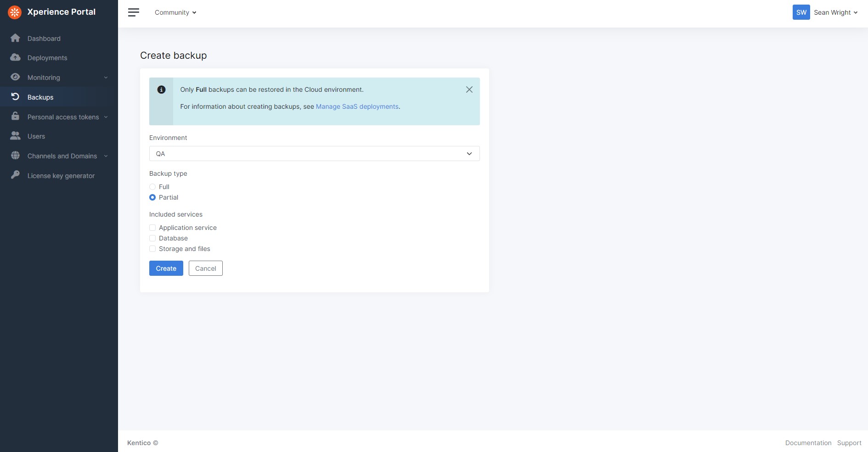Click the Monitoring eye icon
868x452 pixels.
(x=15, y=77)
